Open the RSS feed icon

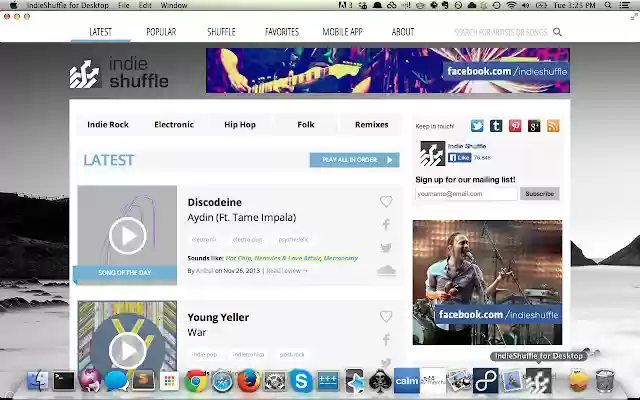tap(553, 126)
